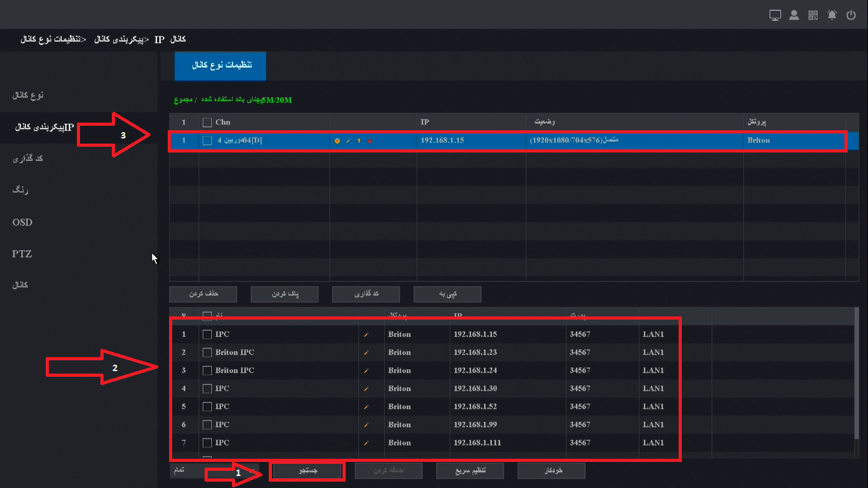868x488 pixels.
Task: Edit the found device 192.168.1.24 pencil icon
Action: point(366,371)
